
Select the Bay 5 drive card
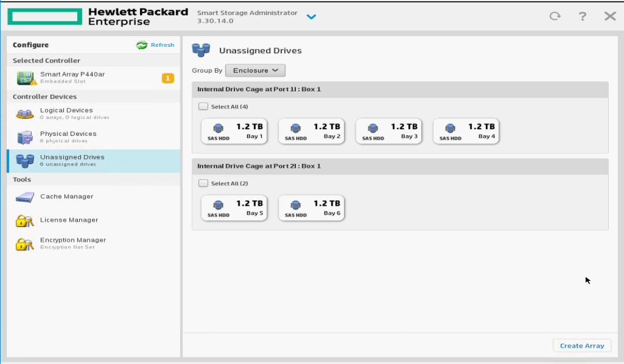234,208
